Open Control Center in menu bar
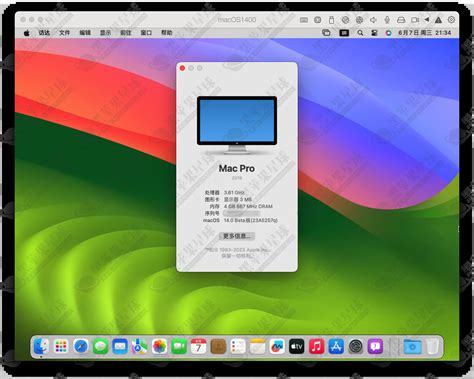This screenshot has height=379, width=474. pos(374,33)
